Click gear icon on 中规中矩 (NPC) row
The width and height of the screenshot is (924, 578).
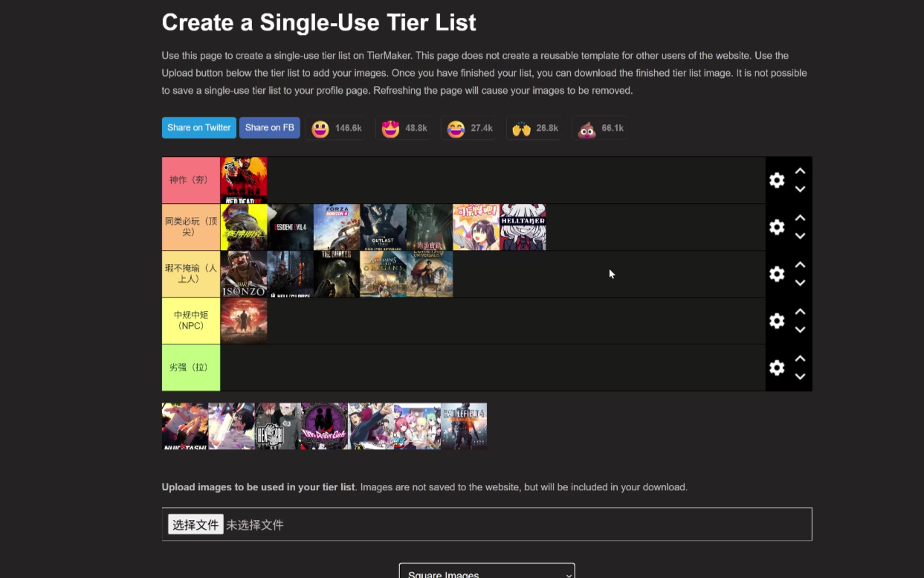[777, 321]
